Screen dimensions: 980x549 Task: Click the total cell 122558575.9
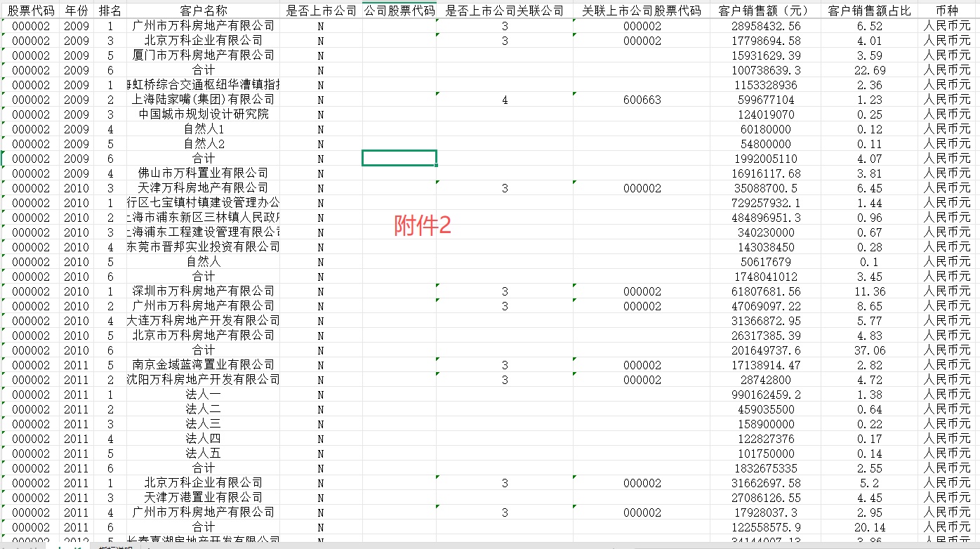764,527
